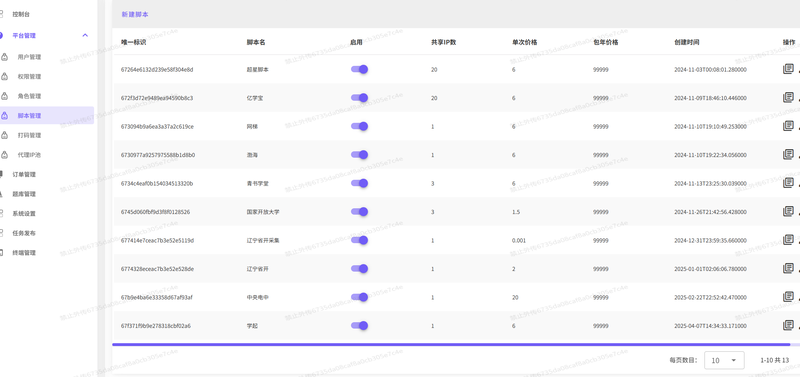The width and height of the screenshot is (800, 377).
Task: Click the icon beside 权限管理
Action: click(x=4, y=77)
